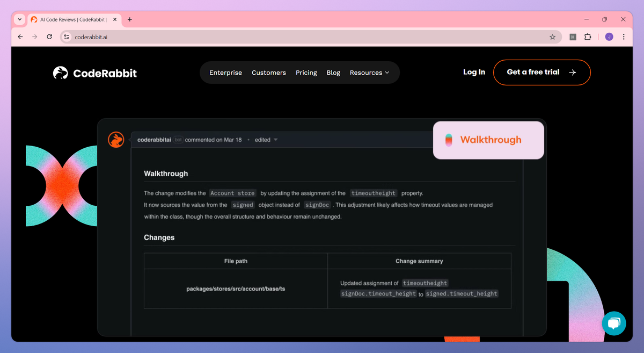Click the coderabbitai username
Screen dimensions: 644x353
[154, 140]
